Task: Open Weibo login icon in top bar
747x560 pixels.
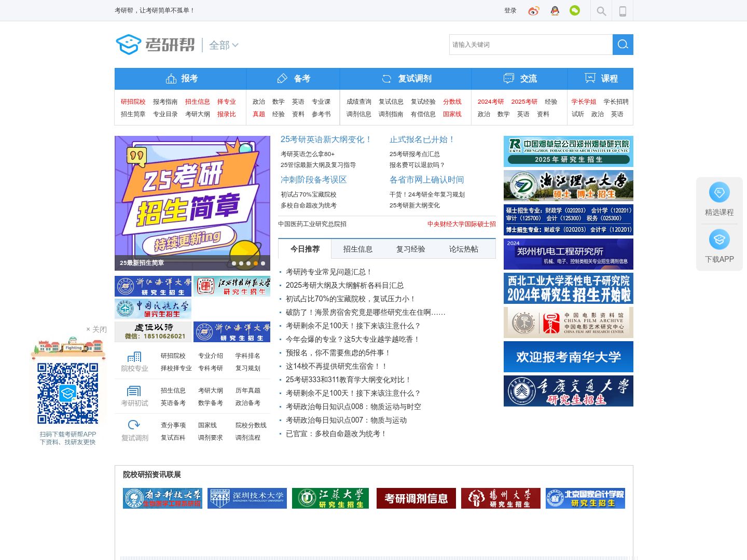Action: pyautogui.click(x=534, y=11)
